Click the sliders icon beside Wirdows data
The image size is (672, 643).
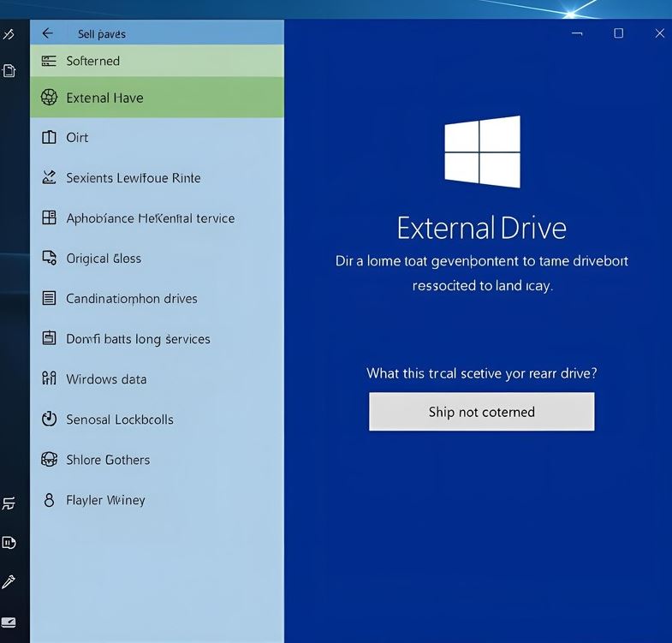click(x=49, y=378)
